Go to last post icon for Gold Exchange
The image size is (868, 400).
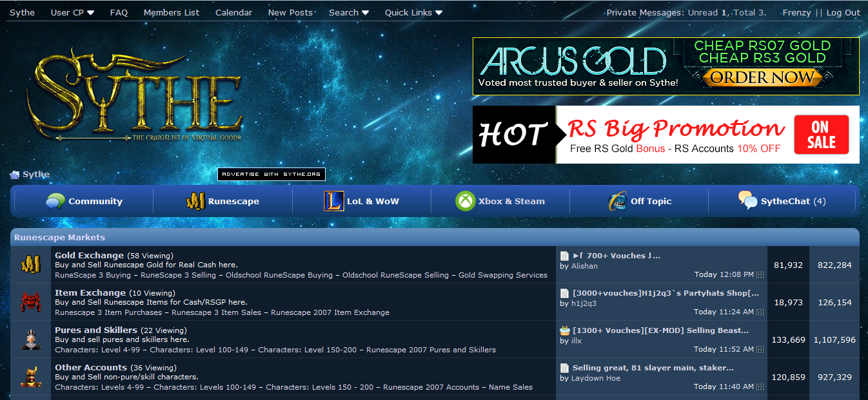coord(760,275)
